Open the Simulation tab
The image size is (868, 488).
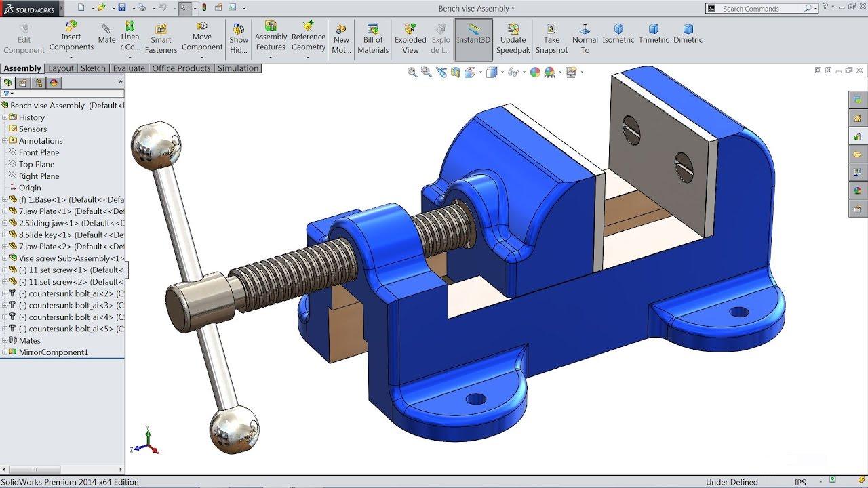click(238, 68)
